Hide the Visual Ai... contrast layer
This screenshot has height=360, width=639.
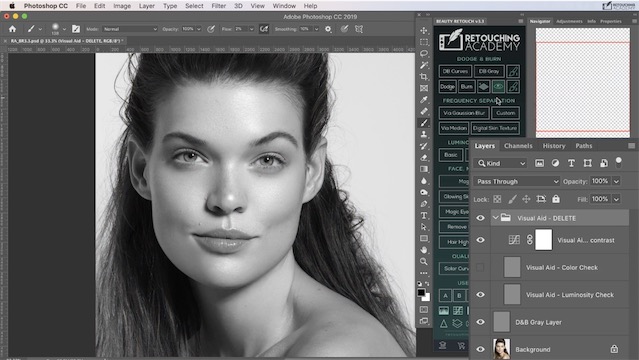coord(480,240)
